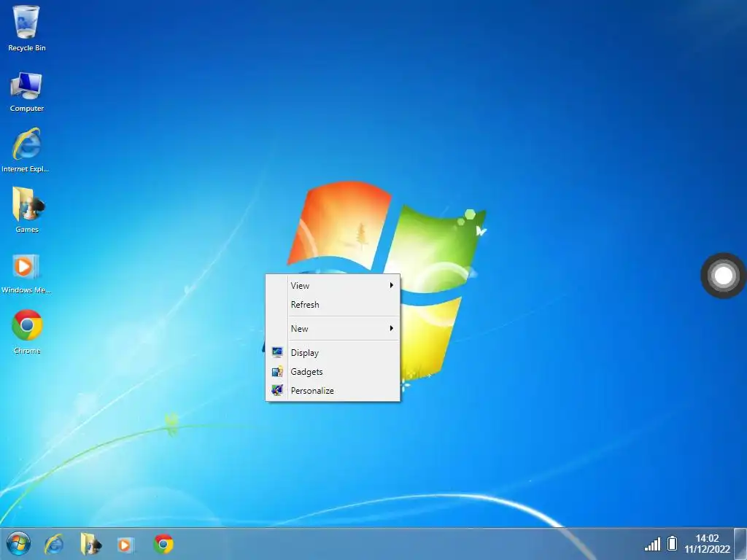Open the clock showing 14:02
Viewport: 747px width, 560px height.
pos(707,543)
